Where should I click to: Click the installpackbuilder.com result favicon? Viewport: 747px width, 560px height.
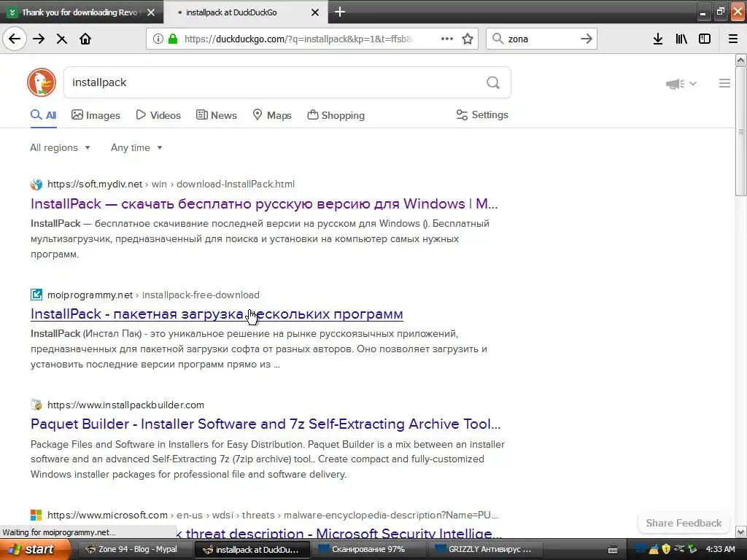(x=36, y=405)
